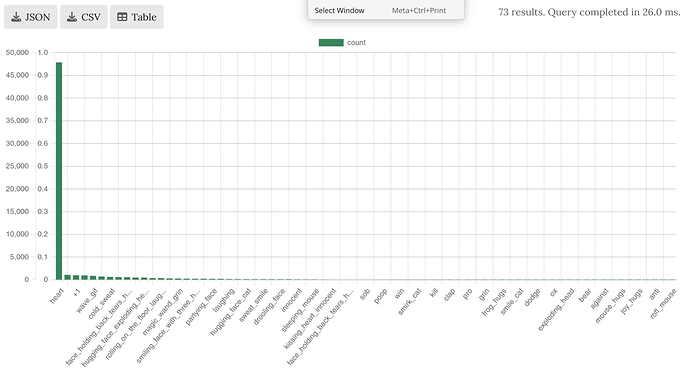Toggle the green count legend swatch
The image size is (690, 370).
tap(331, 43)
